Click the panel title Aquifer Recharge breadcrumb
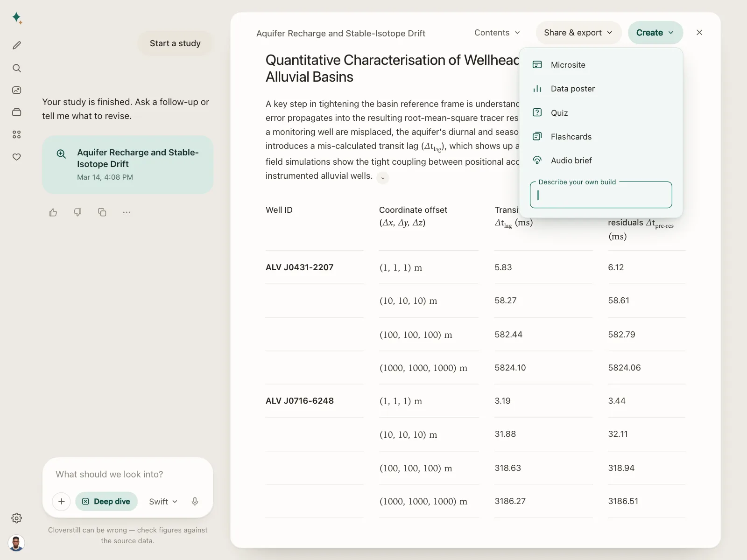 click(x=341, y=34)
